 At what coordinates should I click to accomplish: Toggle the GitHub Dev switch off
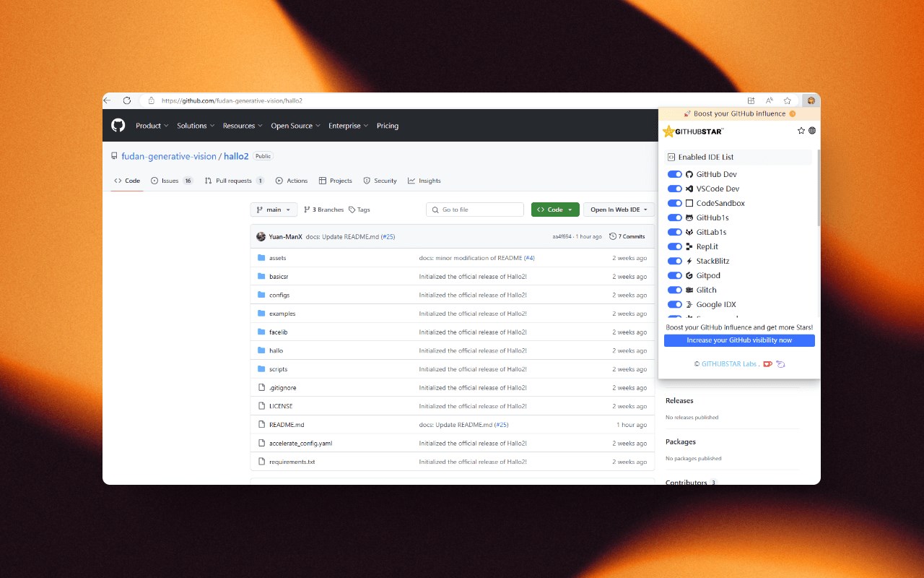[x=675, y=174]
